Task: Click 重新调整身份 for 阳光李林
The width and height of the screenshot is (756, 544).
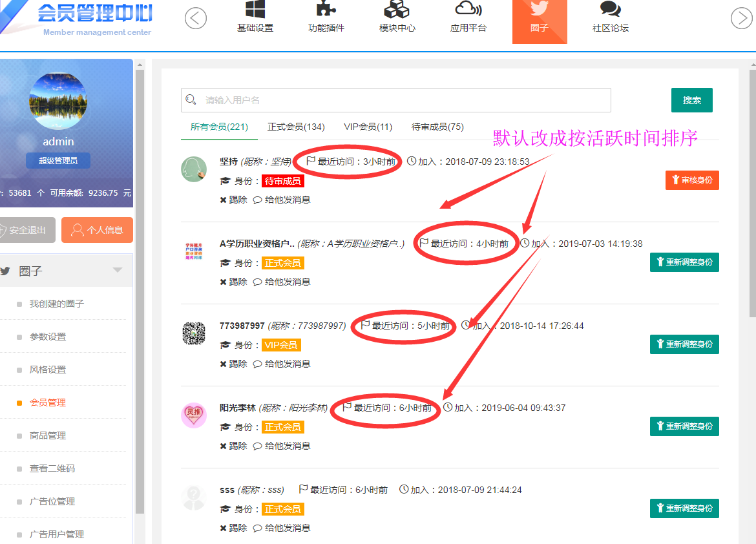Action: [684, 426]
